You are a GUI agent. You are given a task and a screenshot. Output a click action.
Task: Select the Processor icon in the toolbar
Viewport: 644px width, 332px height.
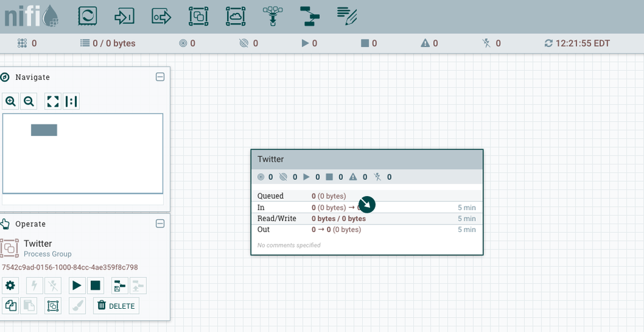click(87, 16)
